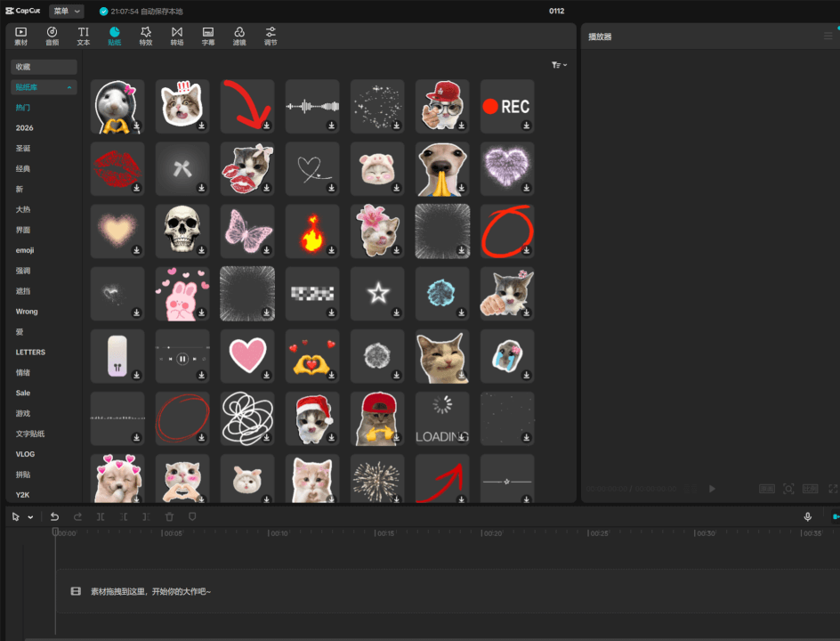The image size is (840, 641).
Task: Switch to the 文本 text tab
Action: click(84, 36)
